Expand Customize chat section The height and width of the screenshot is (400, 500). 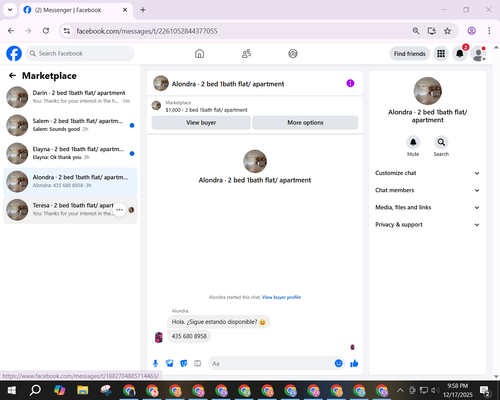click(x=427, y=173)
